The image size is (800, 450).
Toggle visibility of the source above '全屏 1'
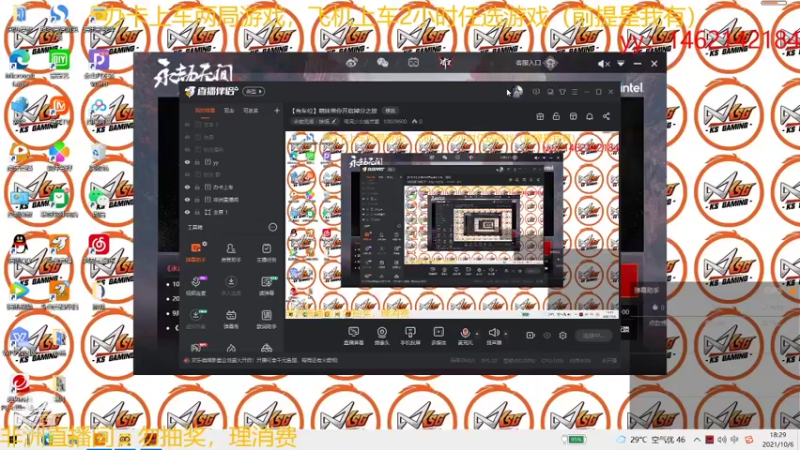click(187, 199)
